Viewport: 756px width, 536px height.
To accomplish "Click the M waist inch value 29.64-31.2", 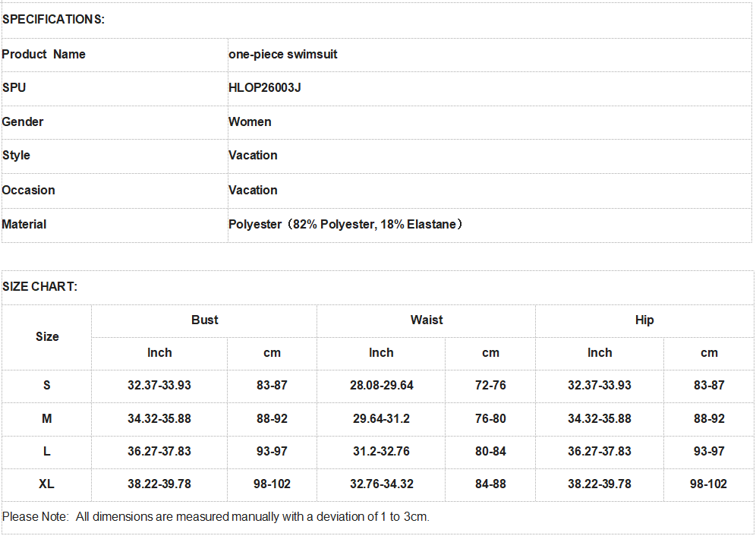I will 381,418.
